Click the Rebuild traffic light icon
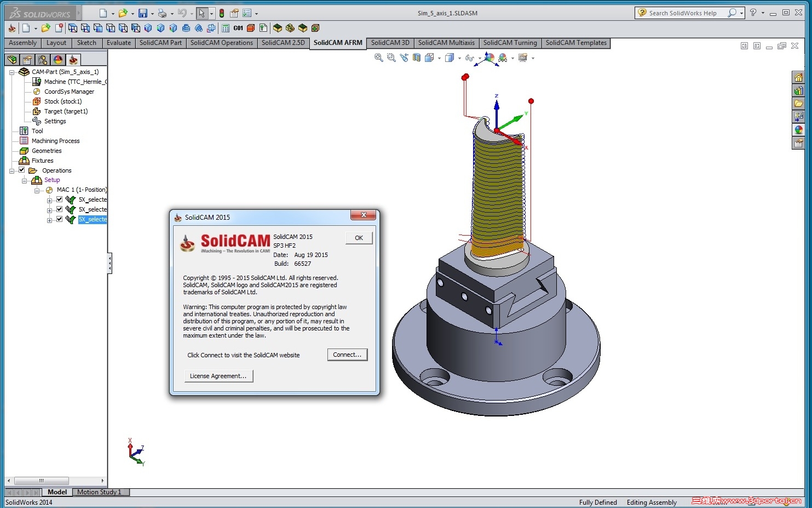Screen dimensions: 812x508 (222, 13)
